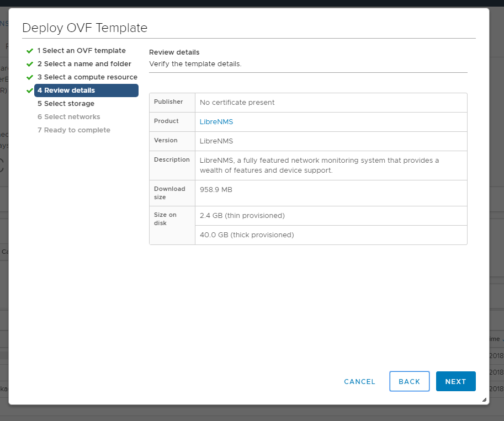Click the disabled step 6 'Select networks'
Image resolution: width=504 pixels, height=421 pixels.
tap(69, 117)
